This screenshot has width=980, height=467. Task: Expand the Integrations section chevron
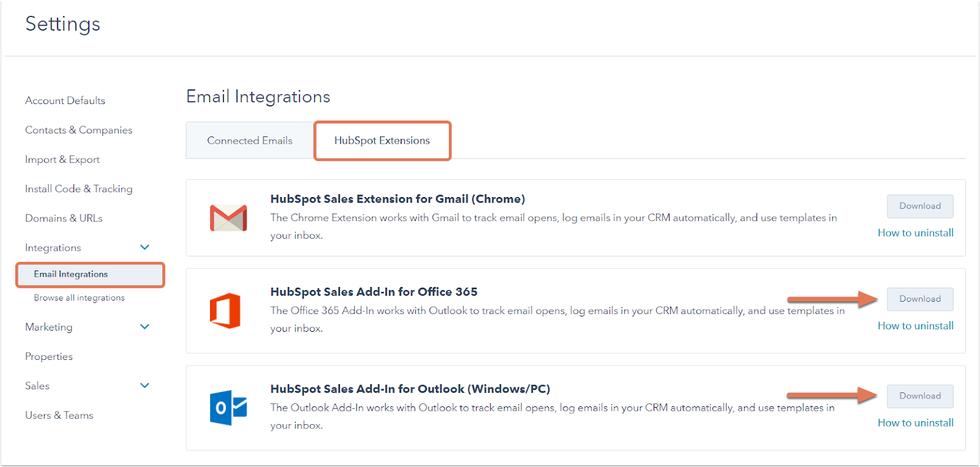pyautogui.click(x=145, y=247)
